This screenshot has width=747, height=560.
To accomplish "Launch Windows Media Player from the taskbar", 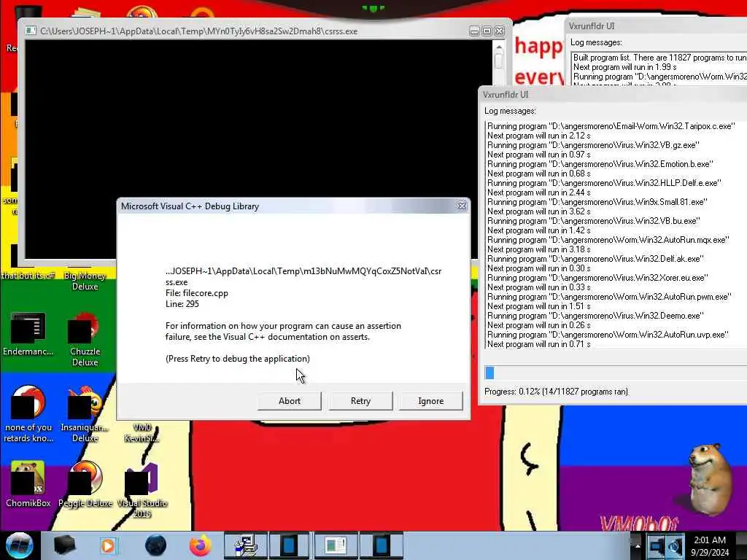I will [x=109, y=545].
